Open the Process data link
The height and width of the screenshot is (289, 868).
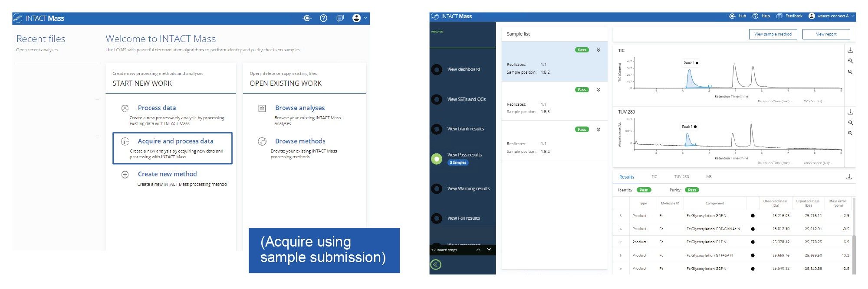[x=157, y=108]
